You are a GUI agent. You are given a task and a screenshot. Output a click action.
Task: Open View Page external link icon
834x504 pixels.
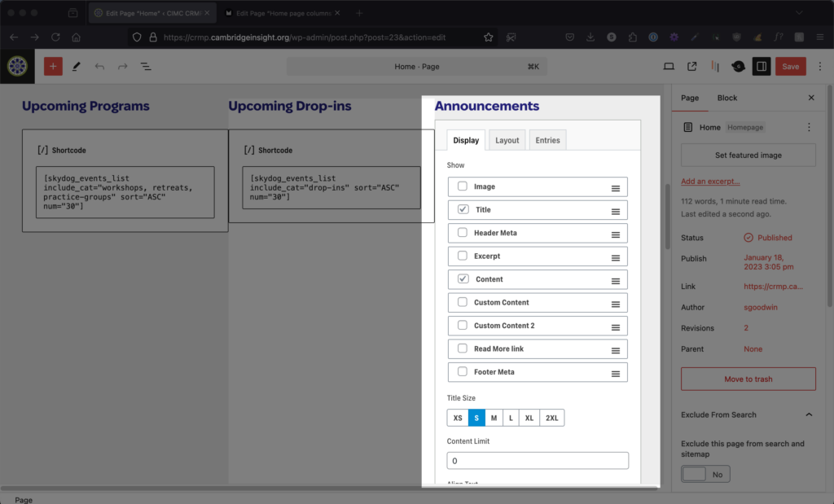(691, 67)
